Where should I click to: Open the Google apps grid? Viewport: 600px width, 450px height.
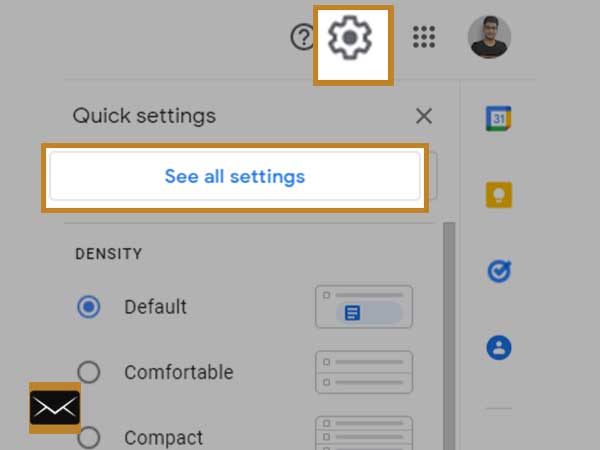tap(424, 37)
